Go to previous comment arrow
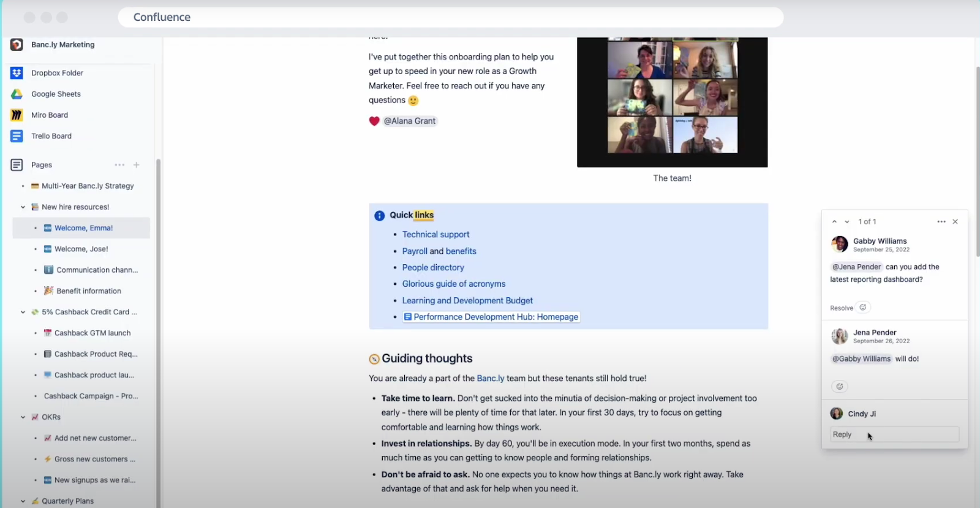This screenshot has width=980, height=508. point(834,222)
